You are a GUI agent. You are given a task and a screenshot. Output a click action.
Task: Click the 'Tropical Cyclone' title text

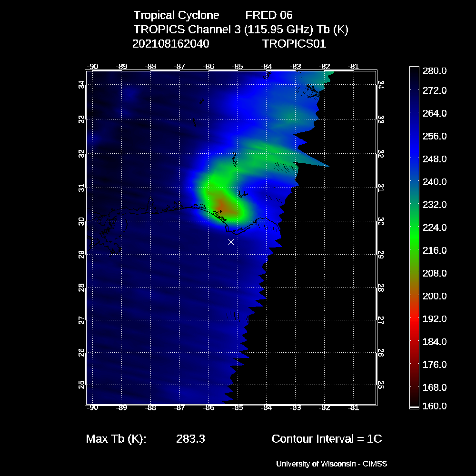click(177, 15)
